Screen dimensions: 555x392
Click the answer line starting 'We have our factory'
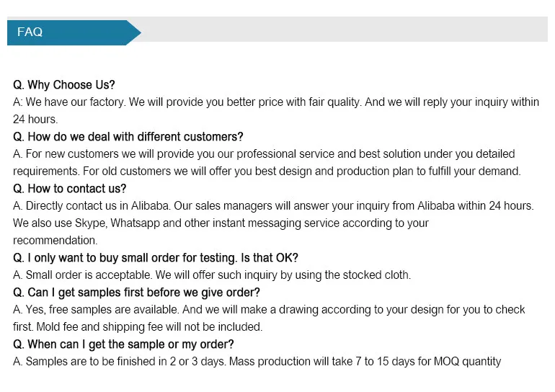point(276,102)
